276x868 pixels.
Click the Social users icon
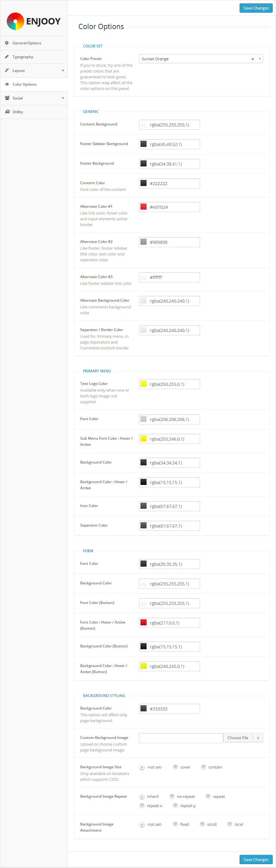tap(7, 98)
